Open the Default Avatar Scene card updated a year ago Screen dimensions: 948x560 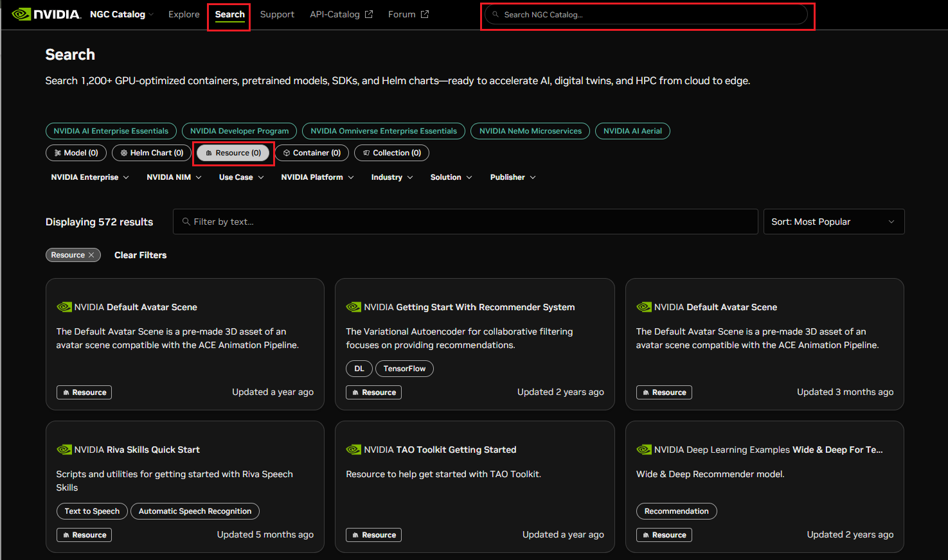[185, 344]
